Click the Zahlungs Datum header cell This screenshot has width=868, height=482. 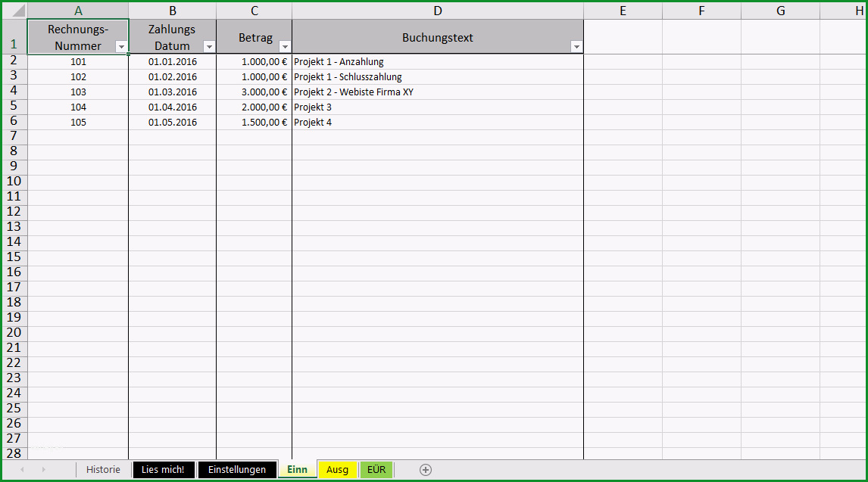[172, 36]
